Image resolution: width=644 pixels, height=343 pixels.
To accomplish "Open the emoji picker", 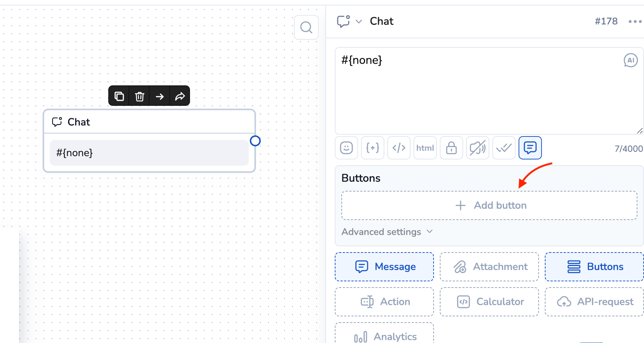I will 346,148.
